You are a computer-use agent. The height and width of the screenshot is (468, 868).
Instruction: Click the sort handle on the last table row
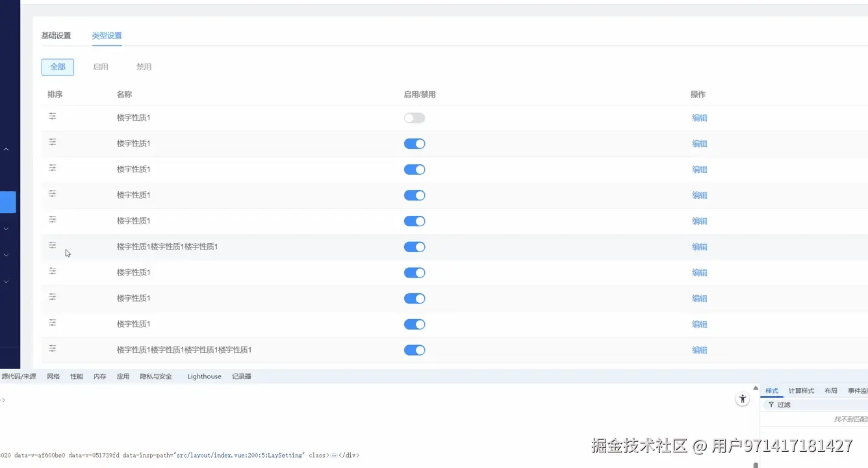coord(52,349)
